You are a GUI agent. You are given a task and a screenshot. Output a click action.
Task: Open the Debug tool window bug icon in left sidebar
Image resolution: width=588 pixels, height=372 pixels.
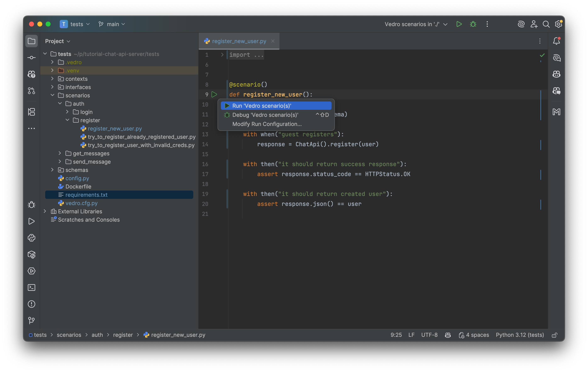[x=31, y=205]
